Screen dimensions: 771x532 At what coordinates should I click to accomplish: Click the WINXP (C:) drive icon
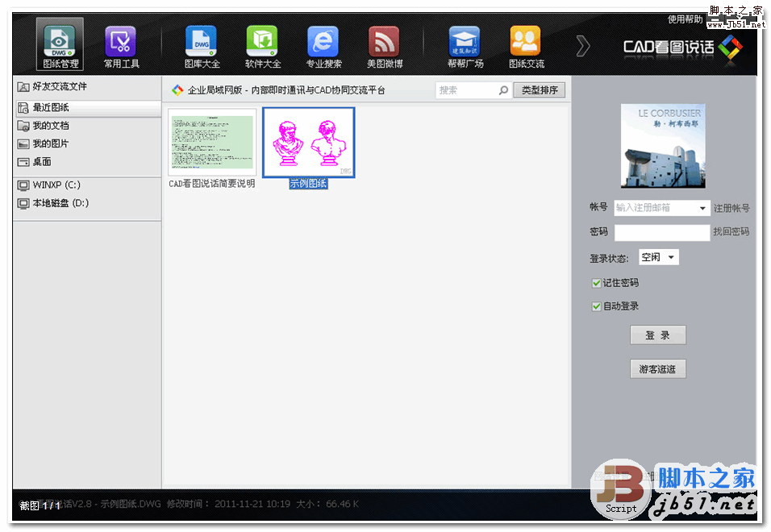[23, 185]
